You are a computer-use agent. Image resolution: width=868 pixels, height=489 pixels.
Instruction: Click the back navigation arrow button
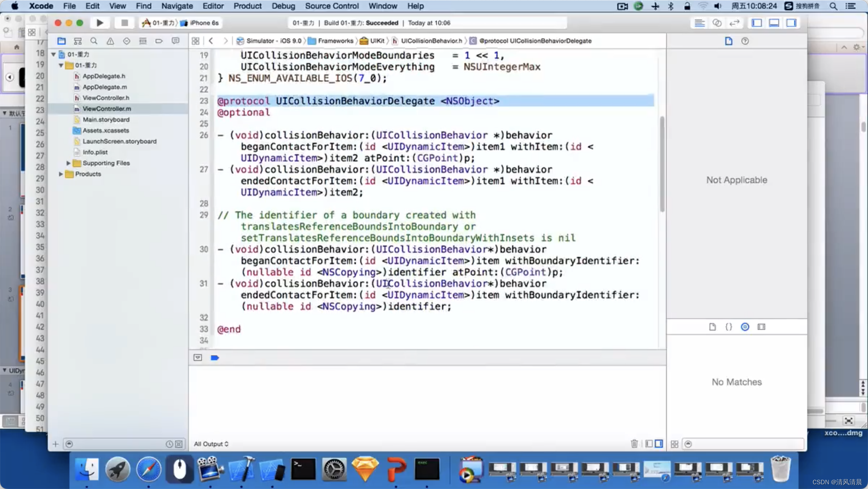210,41
